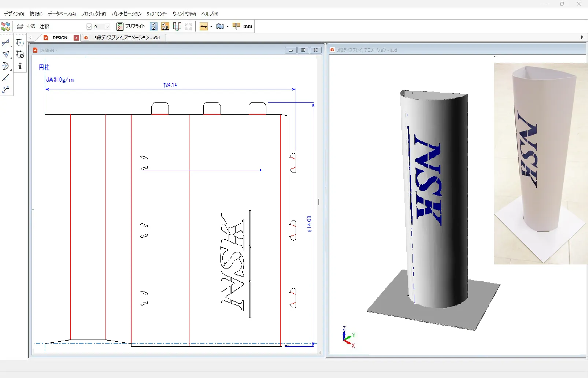Select the crossed line tool with plus marks

(x=5, y=43)
